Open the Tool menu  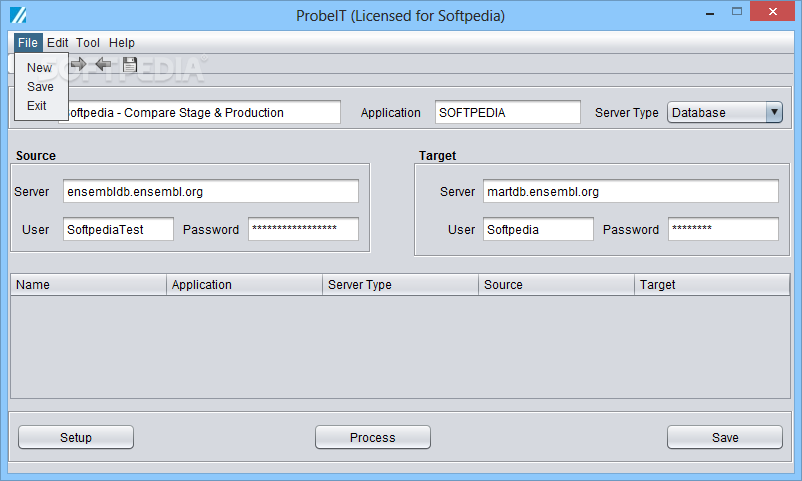coord(88,42)
